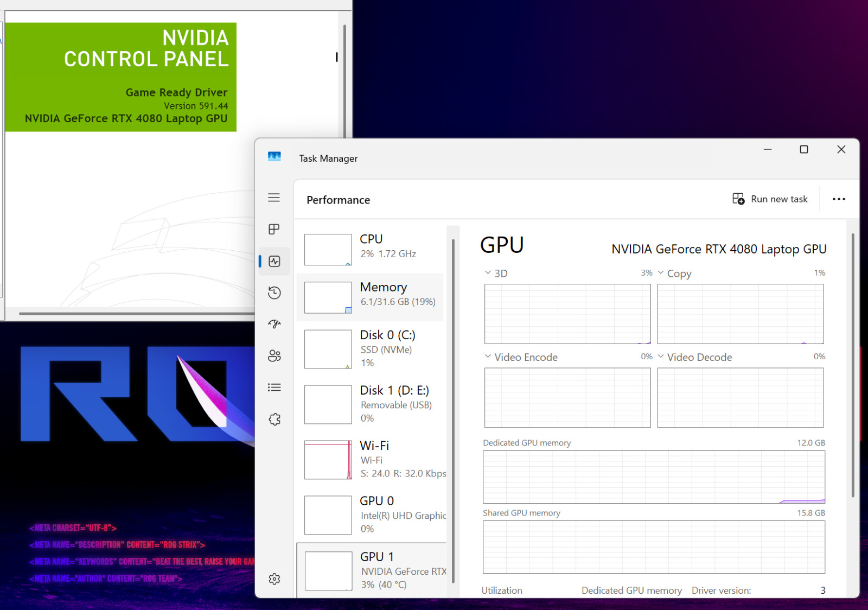Click the Wi-Fi mini graph thumbnail
The width and height of the screenshot is (868, 610).
point(328,460)
